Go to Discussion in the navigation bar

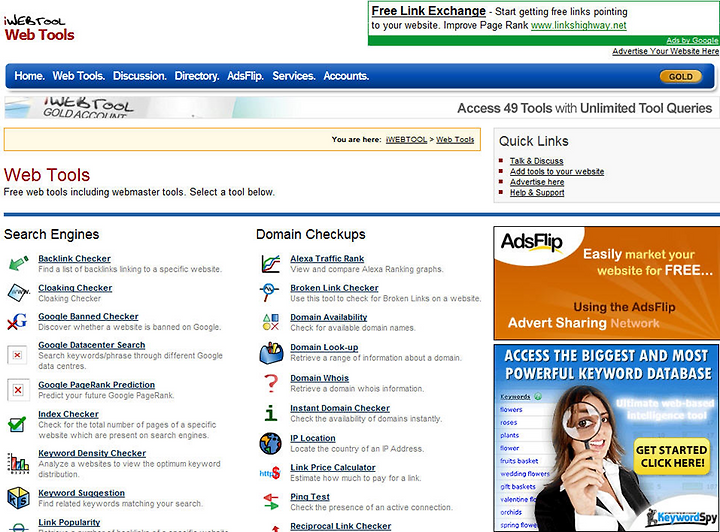tap(140, 76)
